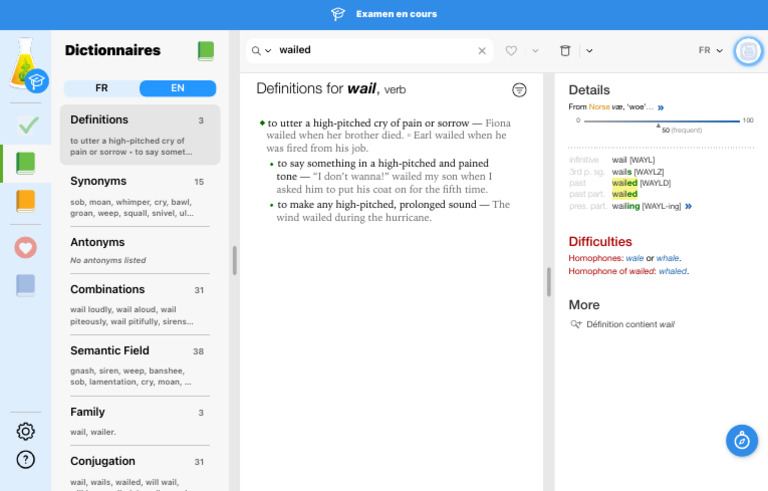Image resolution: width=768 pixels, height=491 pixels.
Task: Open settings gear icon
Action: (x=25, y=431)
